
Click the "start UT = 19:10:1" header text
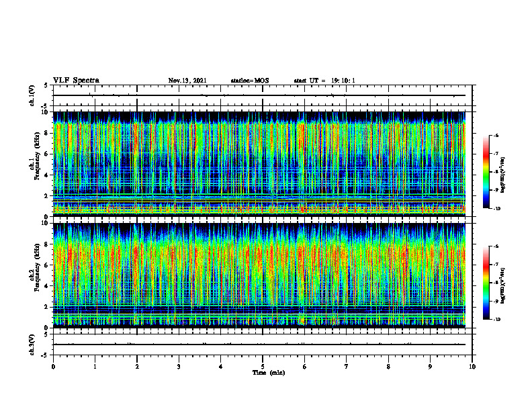pyautogui.click(x=324, y=81)
